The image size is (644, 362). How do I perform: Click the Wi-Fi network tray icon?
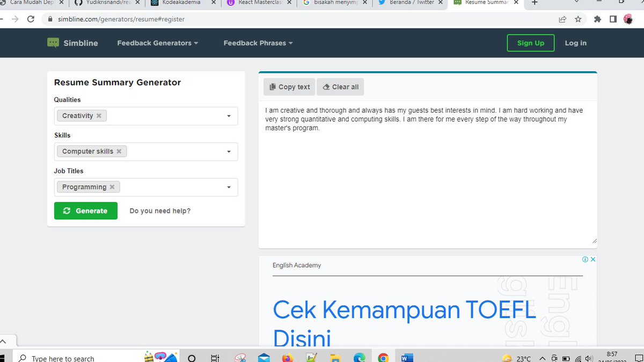pos(578,358)
